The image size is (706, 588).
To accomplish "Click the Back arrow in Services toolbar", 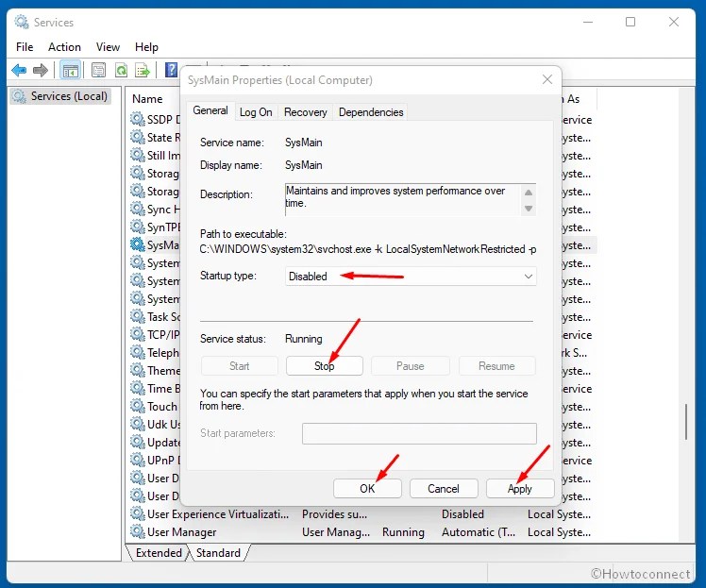I will click(x=19, y=70).
